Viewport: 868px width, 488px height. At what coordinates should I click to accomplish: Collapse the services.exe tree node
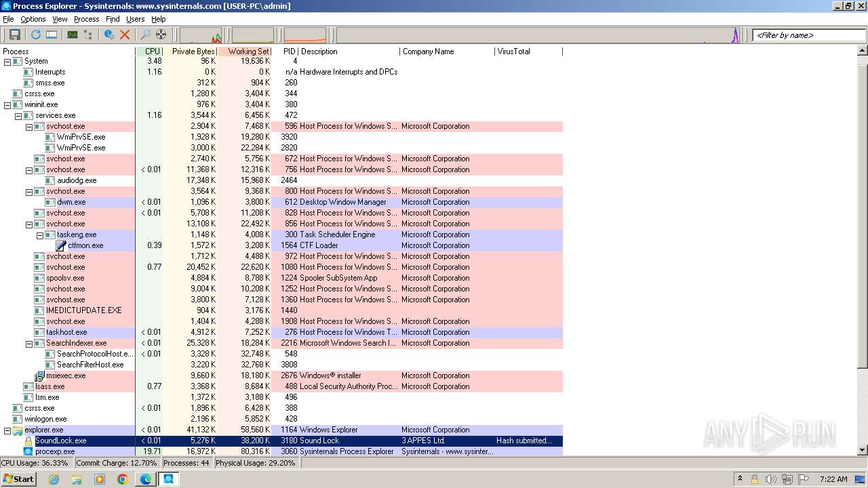[18, 115]
